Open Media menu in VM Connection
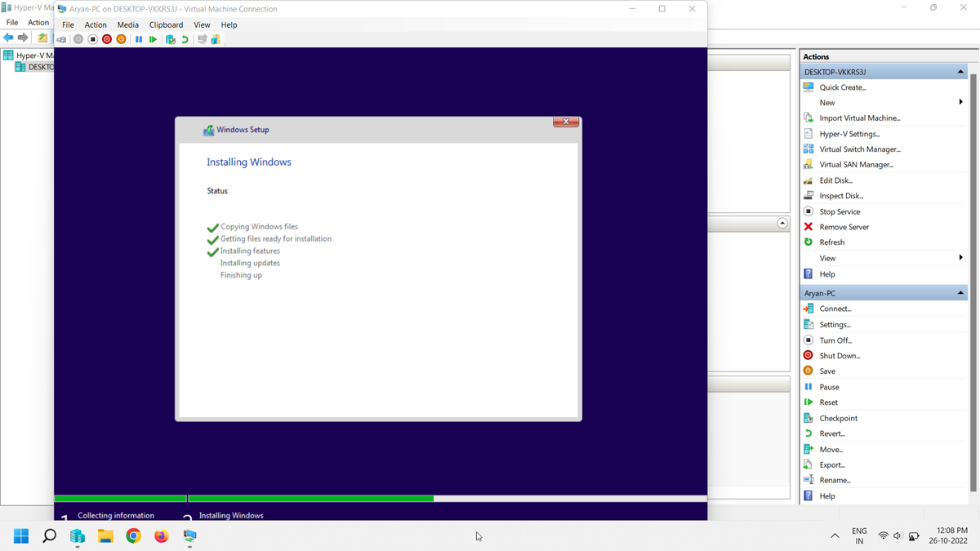 (x=127, y=24)
